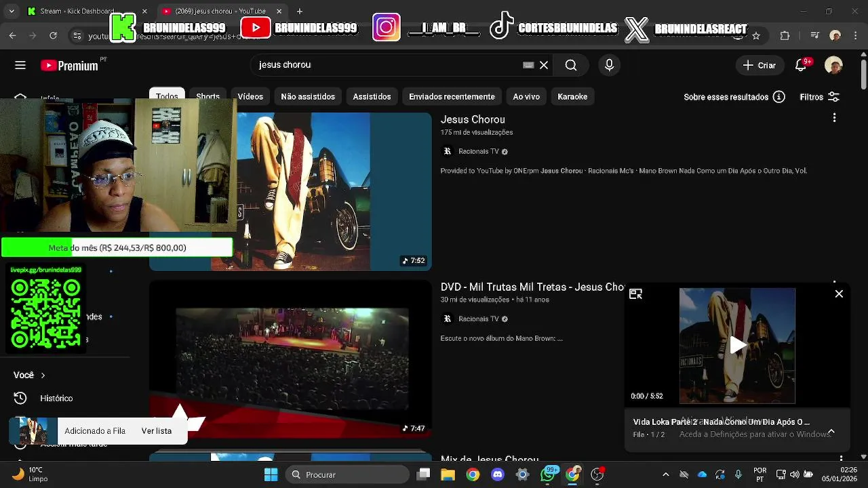Open the Filtros options
This screenshot has height=488, width=868.
coord(819,97)
